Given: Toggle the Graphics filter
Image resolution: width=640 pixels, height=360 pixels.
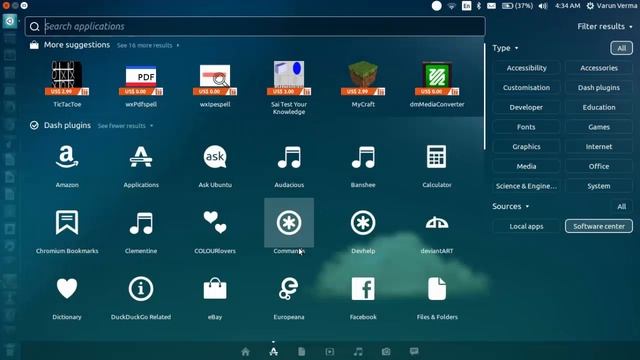Looking at the screenshot, I should pyautogui.click(x=526, y=147).
